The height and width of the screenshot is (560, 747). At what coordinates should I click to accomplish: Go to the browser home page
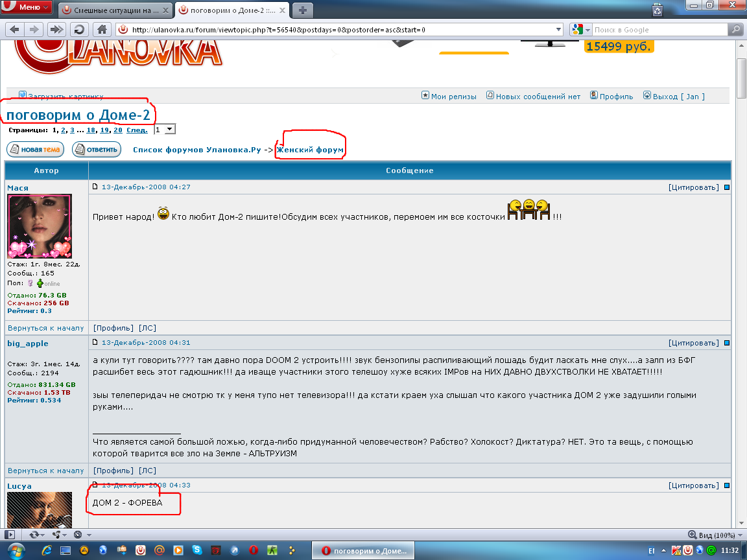click(102, 30)
